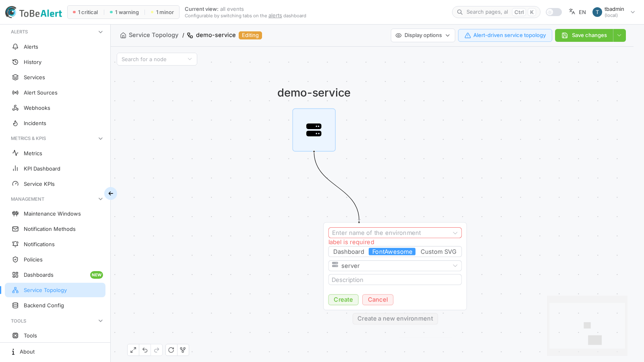Screen dimensions: 644x362
Task: Select the Dashboard icon type option
Action: (x=349, y=252)
